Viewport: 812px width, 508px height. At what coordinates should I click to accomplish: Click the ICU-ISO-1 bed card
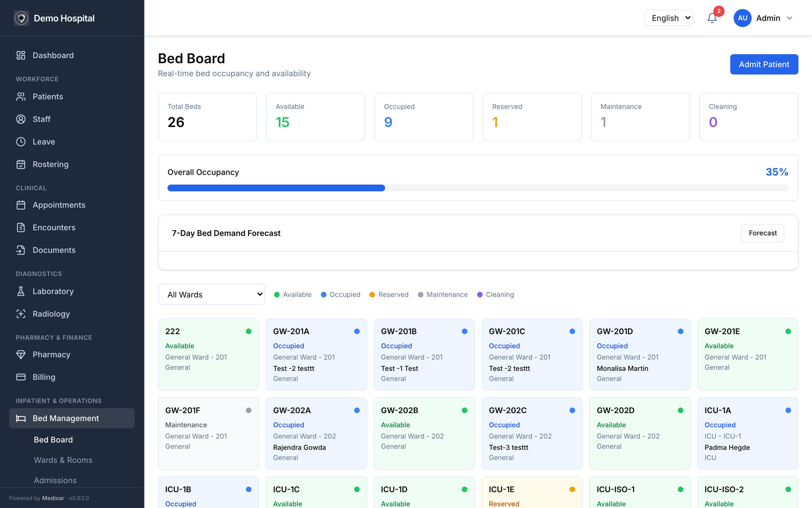coord(640,492)
